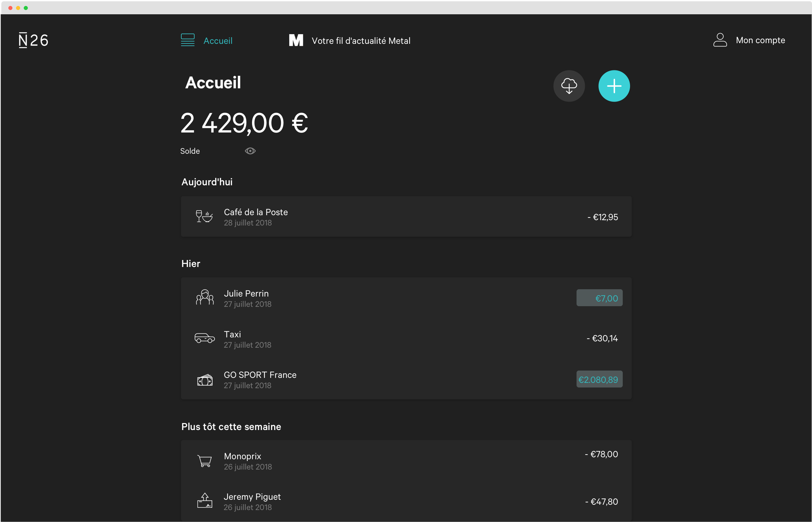Screen dimensions: 812x522
Task: Toggle balance visibility with the eye icon
Action: (250, 150)
